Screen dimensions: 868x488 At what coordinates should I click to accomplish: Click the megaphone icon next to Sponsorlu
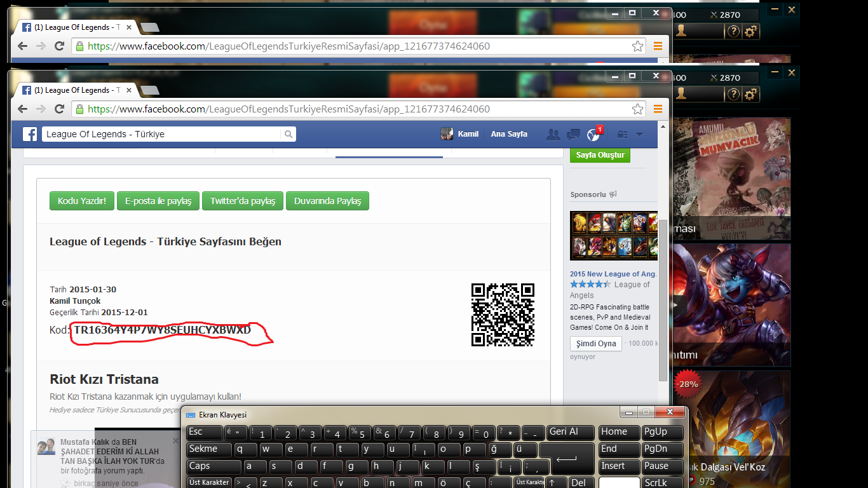click(x=613, y=194)
